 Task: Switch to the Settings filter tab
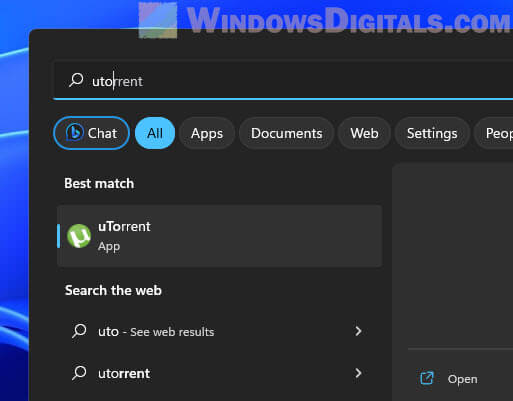click(432, 133)
